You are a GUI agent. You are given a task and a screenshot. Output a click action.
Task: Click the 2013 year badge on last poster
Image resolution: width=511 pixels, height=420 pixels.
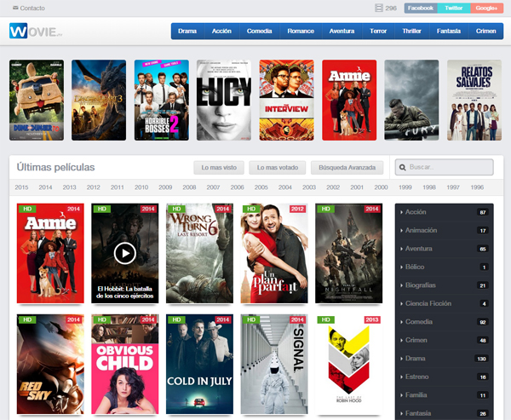point(373,320)
